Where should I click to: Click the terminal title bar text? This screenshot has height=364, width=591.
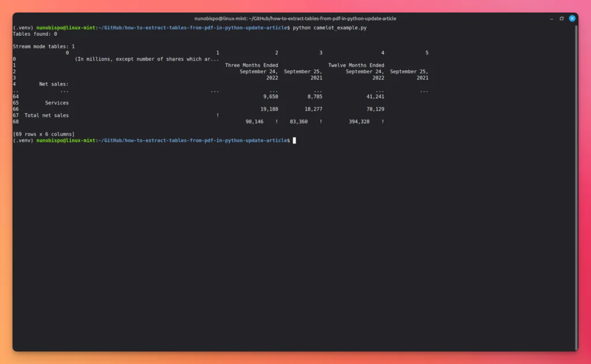[295, 18]
